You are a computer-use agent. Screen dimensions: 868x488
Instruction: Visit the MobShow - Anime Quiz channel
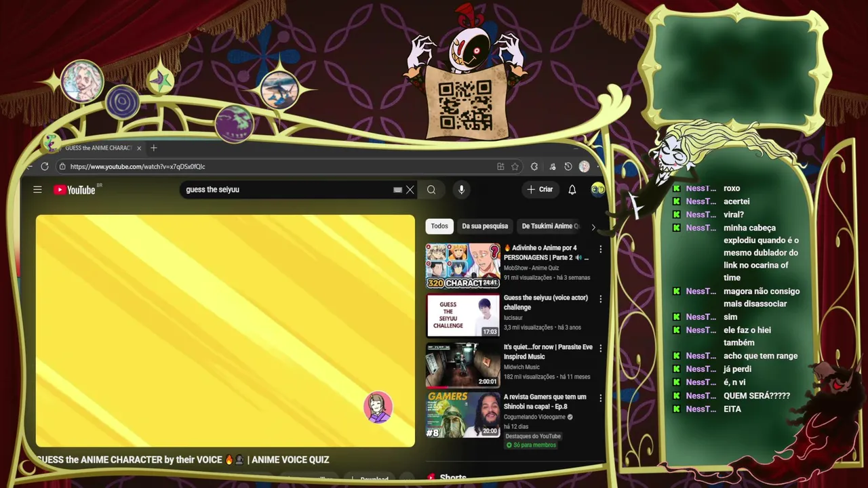pos(532,268)
